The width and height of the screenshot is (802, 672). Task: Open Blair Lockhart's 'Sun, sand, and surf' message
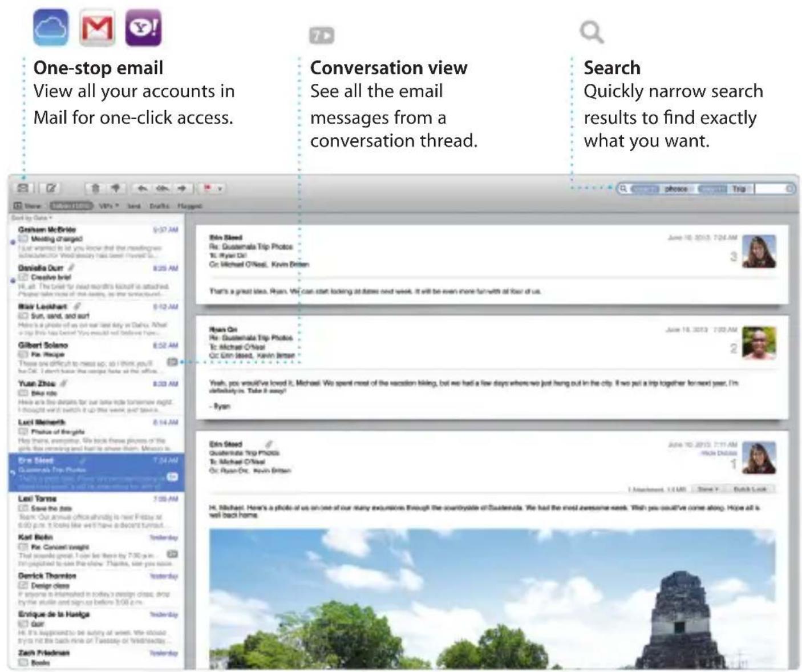point(96,319)
